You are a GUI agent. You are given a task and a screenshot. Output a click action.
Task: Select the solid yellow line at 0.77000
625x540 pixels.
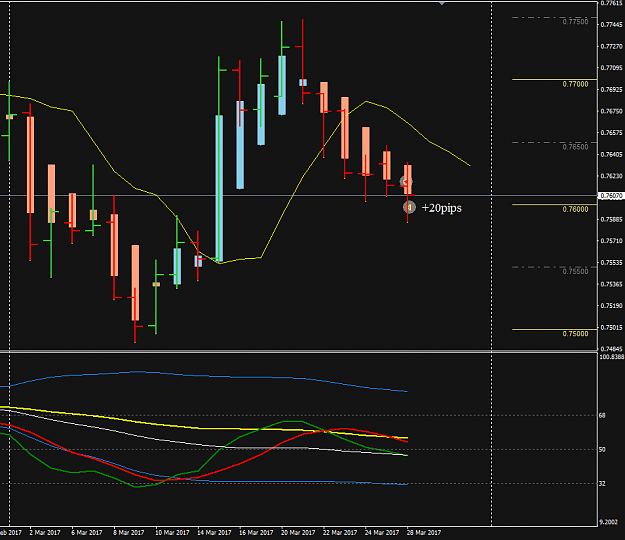554,80
